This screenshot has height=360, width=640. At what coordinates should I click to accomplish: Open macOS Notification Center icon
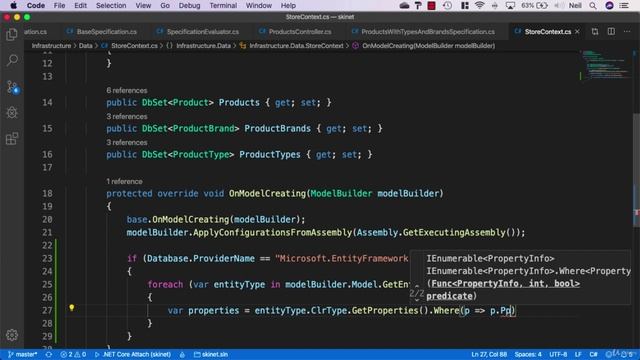point(624,5)
